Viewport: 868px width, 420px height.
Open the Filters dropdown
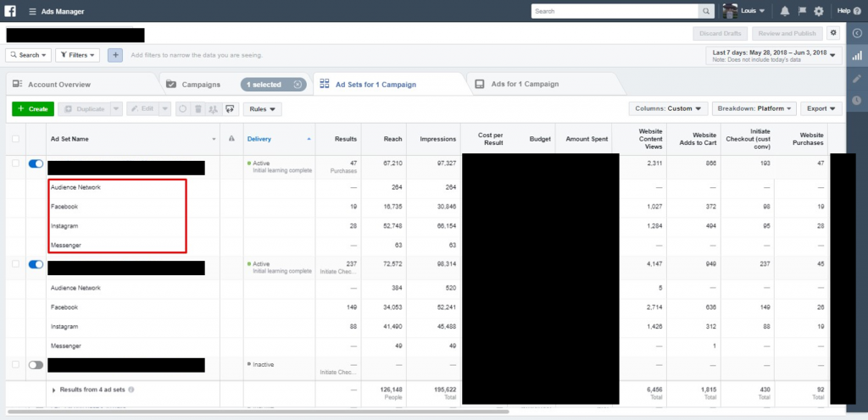(77, 55)
